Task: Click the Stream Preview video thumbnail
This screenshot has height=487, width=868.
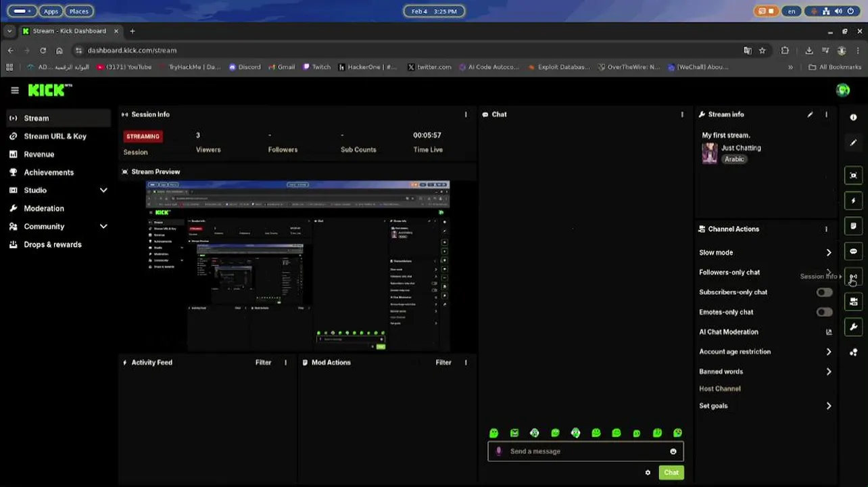Action: pos(298,266)
